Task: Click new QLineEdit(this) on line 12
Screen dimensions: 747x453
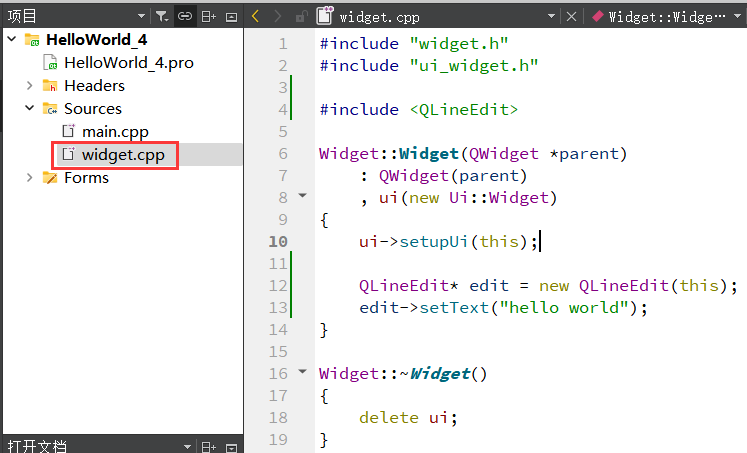Action: 634,285
